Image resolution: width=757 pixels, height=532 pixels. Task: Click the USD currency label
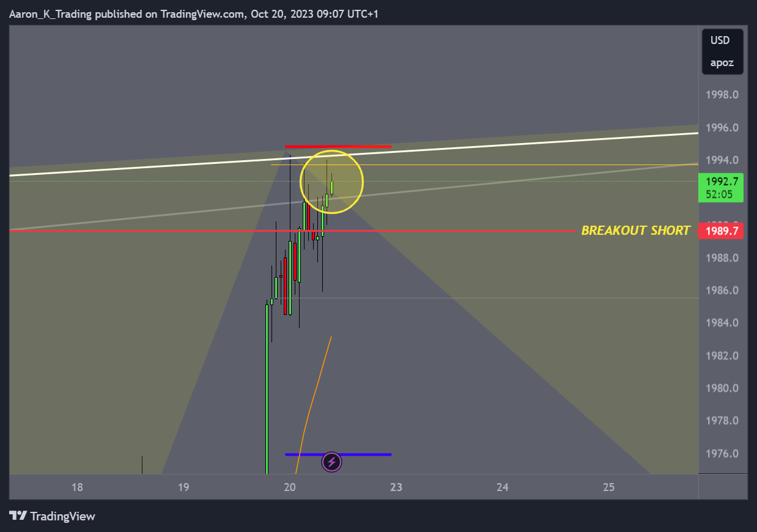click(720, 40)
